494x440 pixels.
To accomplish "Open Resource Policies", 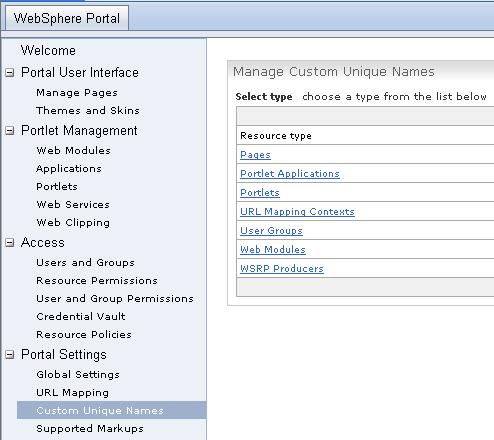I will tap(84, 334).
